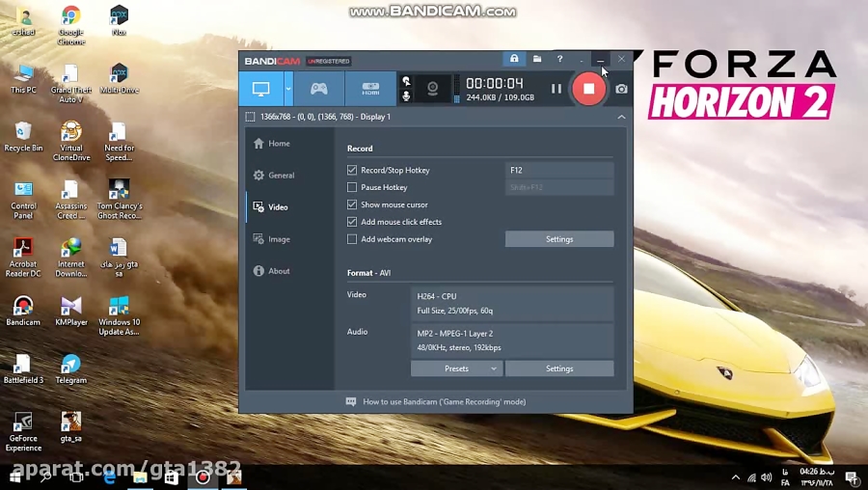Collapse panel with chevron beside Display 1
This screenshot has width=868, height=490.
621,117
